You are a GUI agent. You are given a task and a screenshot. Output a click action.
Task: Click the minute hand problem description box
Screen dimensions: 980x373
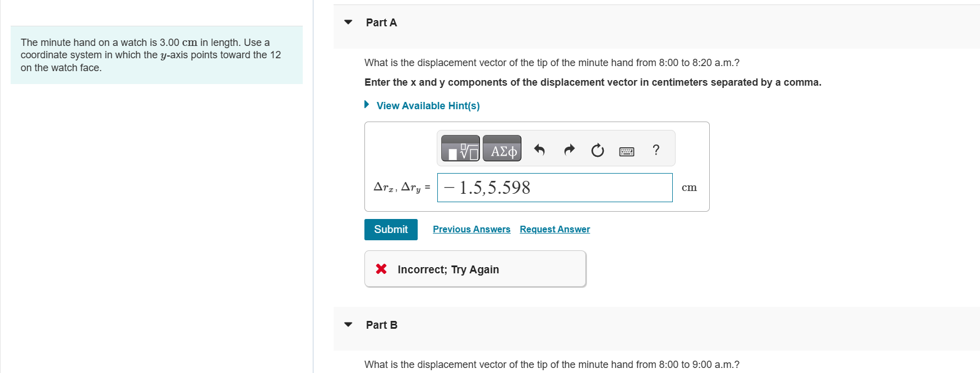pyautogui.click(x=156, y=55)
